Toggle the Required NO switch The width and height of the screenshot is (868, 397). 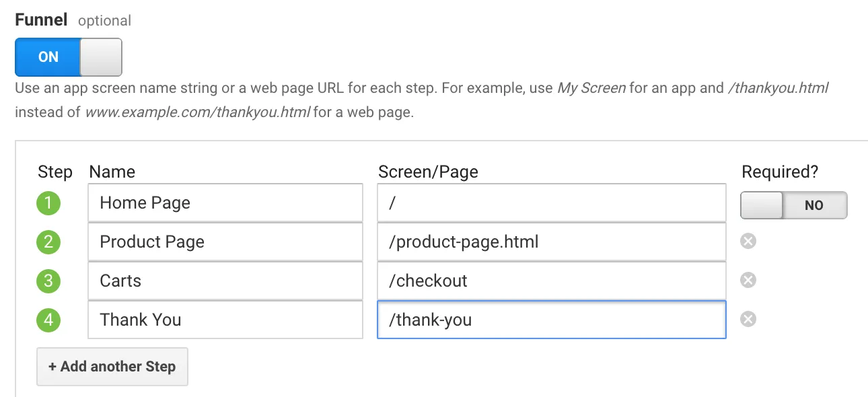(x=794, y=205)
